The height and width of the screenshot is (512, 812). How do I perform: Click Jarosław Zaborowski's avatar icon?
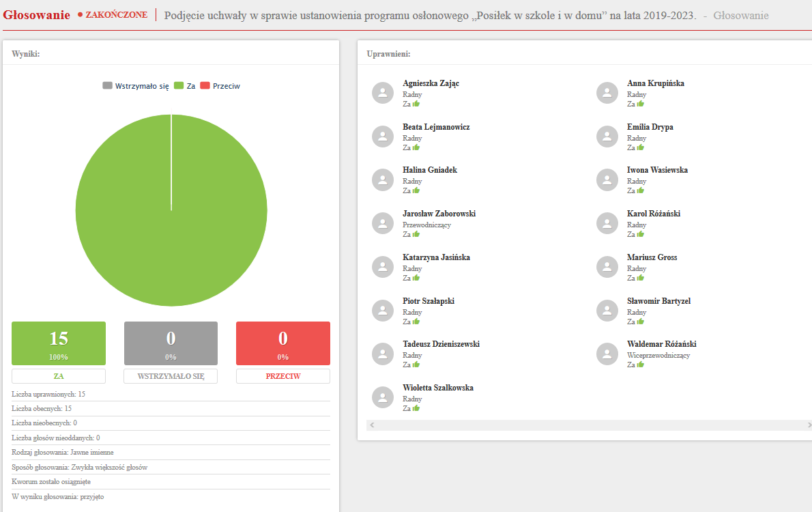tap(383, 223)
